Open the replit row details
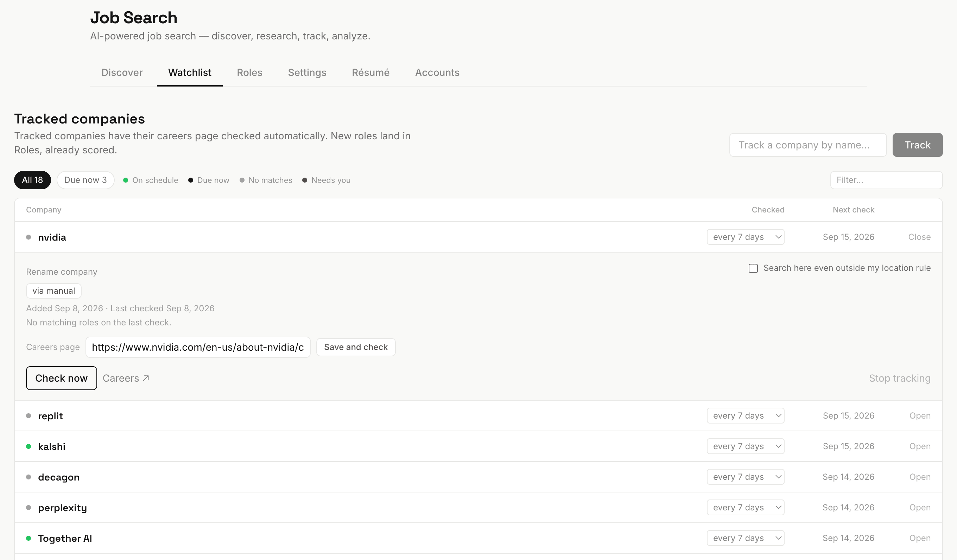This screenshot has height=560, width=957. [x=920, y=416]
